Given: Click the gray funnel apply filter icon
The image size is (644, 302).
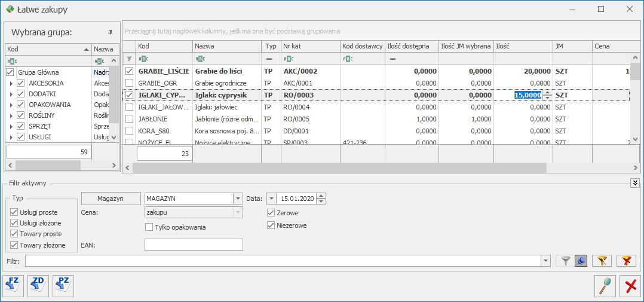Looking at the screenshot, I should pos(565,261).
